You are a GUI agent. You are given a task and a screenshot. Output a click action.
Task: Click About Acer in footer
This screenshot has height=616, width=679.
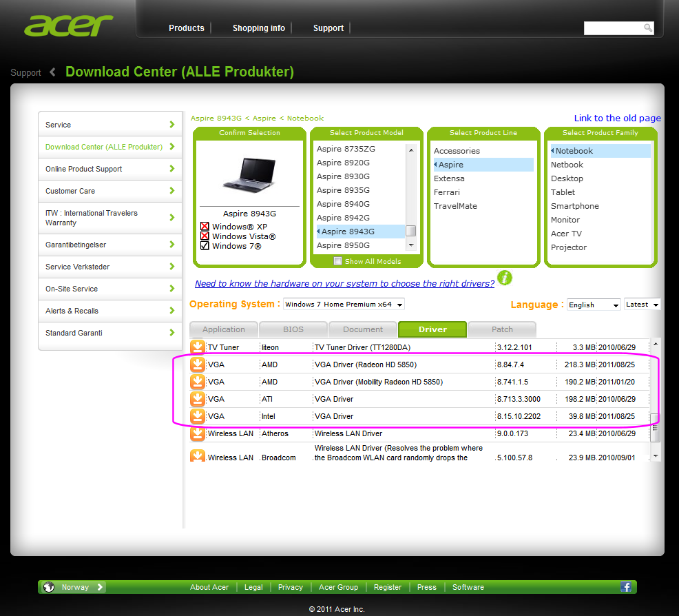209,587
